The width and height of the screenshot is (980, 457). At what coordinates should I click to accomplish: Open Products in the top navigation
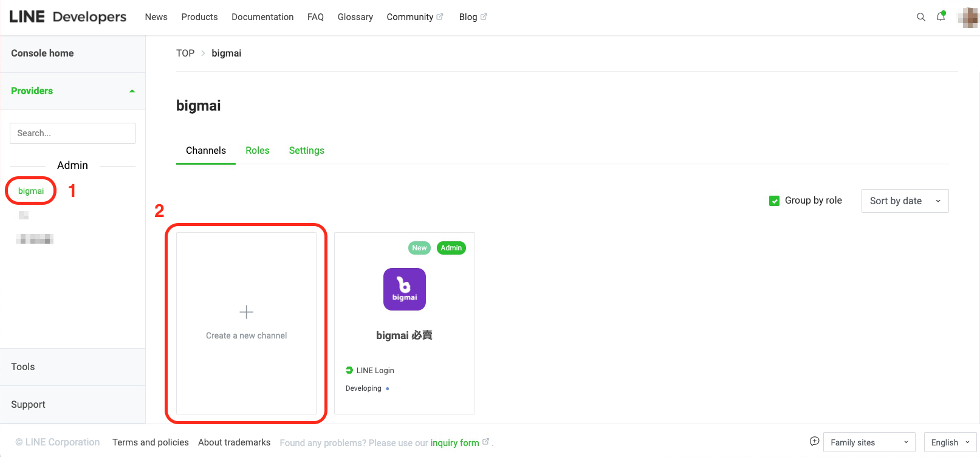point(199,17)
